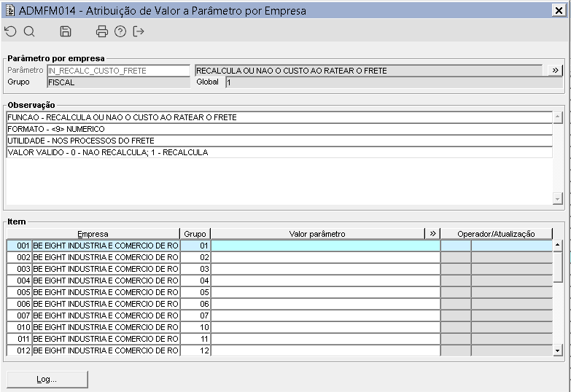
Task: Click Valor parâmetro cell for empresa 006
Action: pos(325,304)
